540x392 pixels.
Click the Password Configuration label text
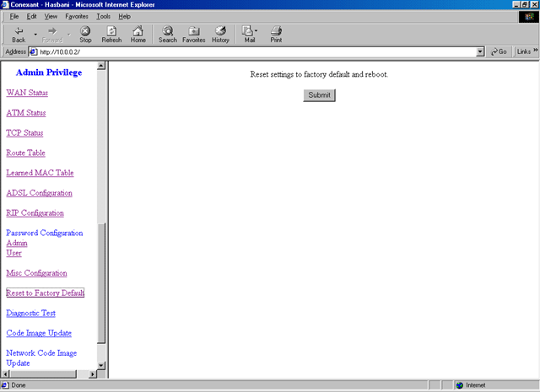45,233
